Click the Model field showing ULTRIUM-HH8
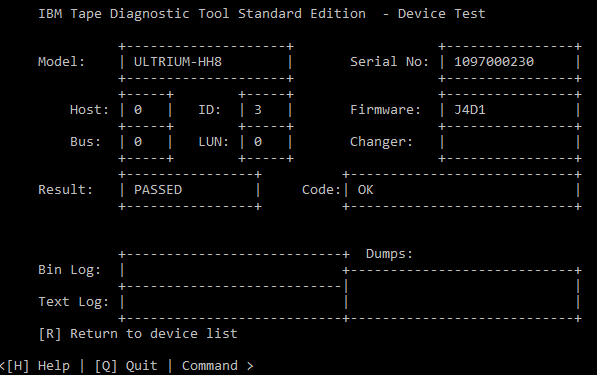This screenshot has height=375, width=597. [x=206, y=62]
